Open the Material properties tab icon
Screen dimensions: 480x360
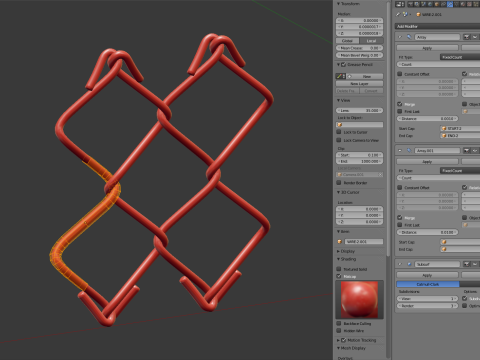[x=463, y=4]
